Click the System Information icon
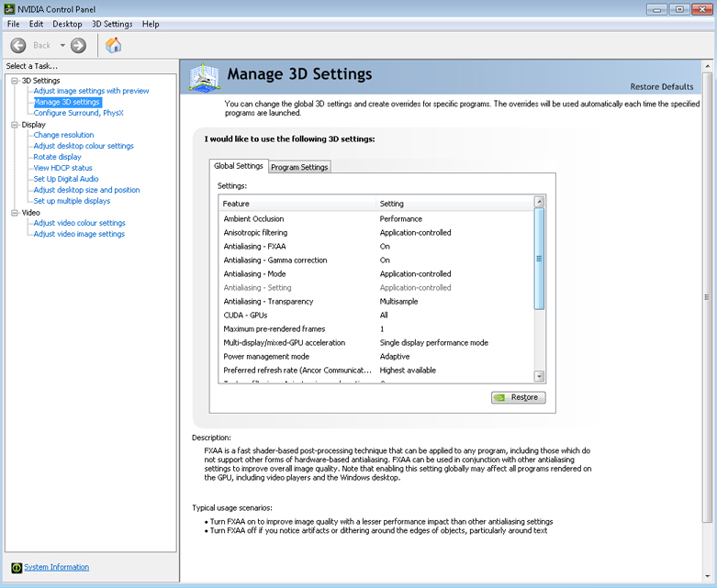The width and height of the screenshot is (717, 588). point(17,568)
